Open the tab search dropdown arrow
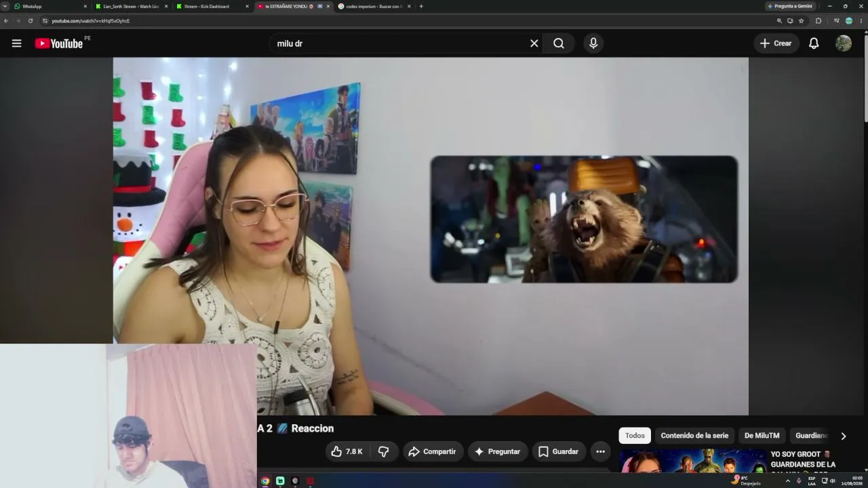868x488 pixels. tap(6, 6)
